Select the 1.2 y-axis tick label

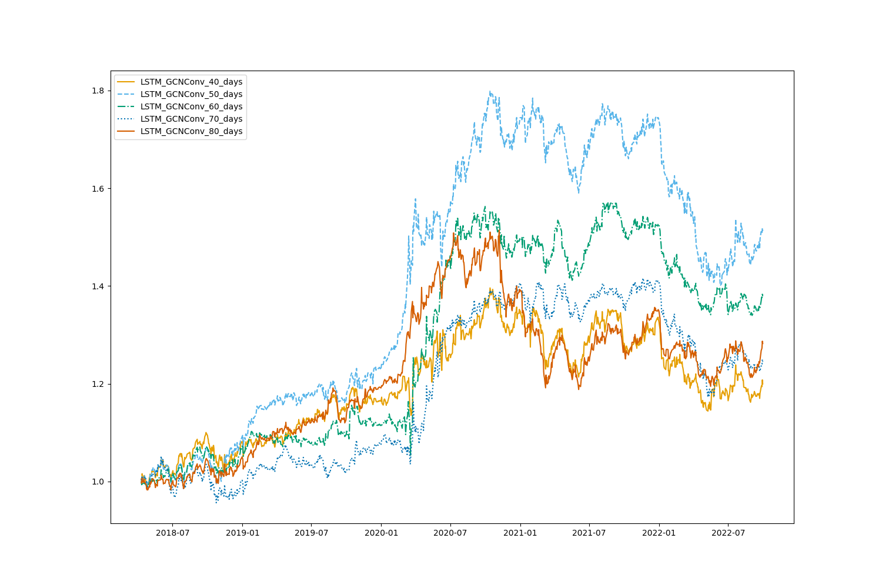(98, 384)
